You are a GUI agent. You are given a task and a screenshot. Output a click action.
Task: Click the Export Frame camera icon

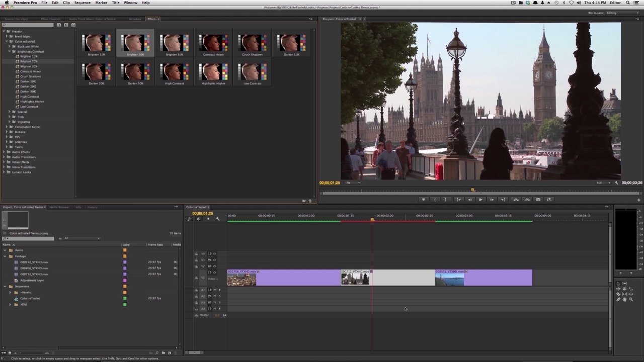tap(538, 200)
